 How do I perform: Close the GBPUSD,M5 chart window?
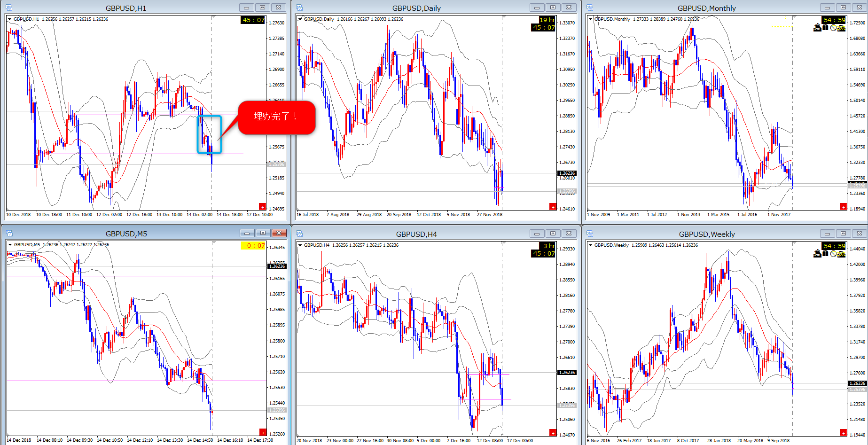[279, 234]
